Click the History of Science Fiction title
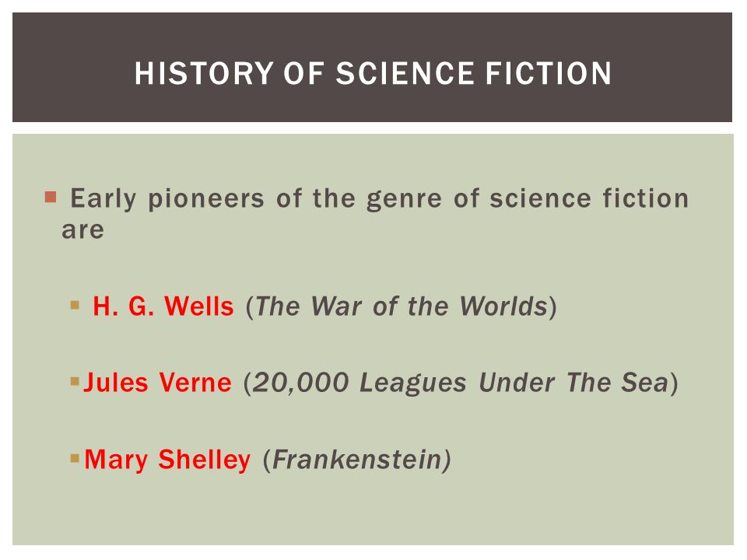The height and width of the screenshot is (560, 747). coord(373,73)
